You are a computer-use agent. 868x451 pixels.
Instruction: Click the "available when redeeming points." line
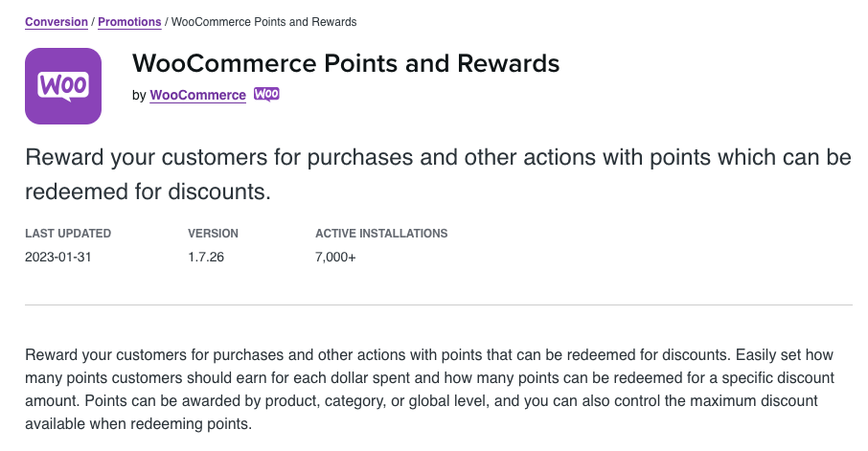point(138,424)
